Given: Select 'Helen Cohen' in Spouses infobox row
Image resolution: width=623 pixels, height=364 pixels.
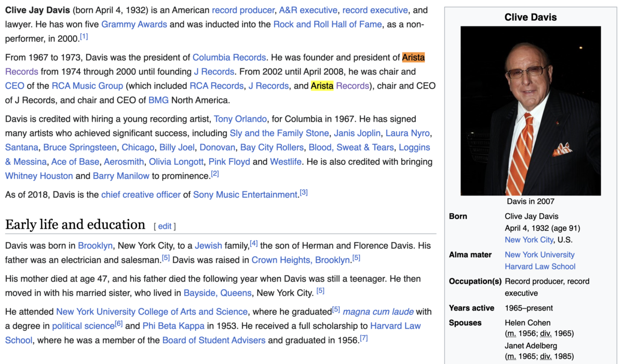Looking at the screenshot, I should click(x=527, y=323).
